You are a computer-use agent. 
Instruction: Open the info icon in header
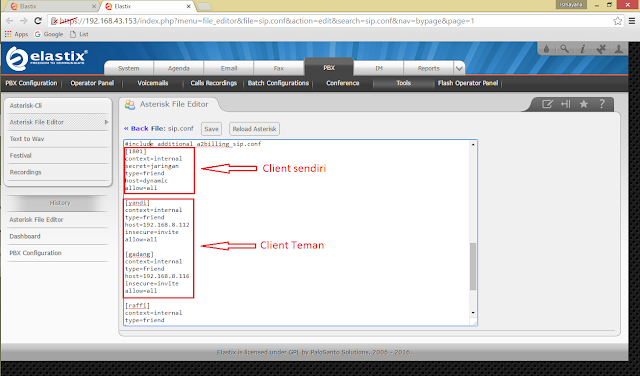(x=583, y=49)
